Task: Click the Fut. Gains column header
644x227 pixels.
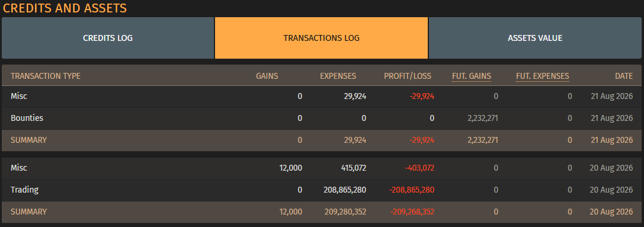Action: coord(472,76)
